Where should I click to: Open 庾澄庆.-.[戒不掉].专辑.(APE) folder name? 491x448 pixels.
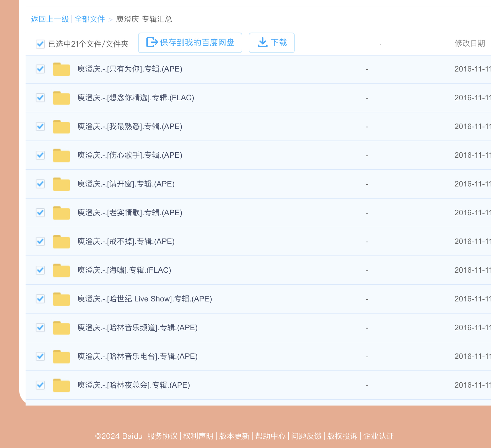point(126,241)
